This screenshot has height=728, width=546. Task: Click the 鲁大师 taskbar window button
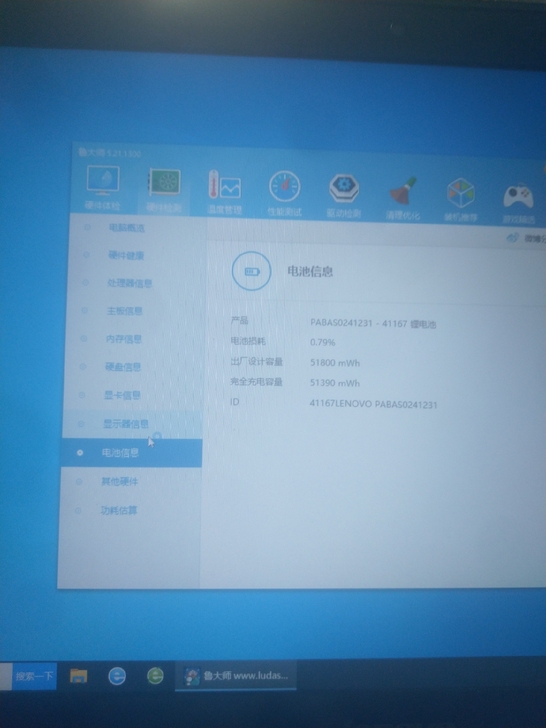(236, 676)
